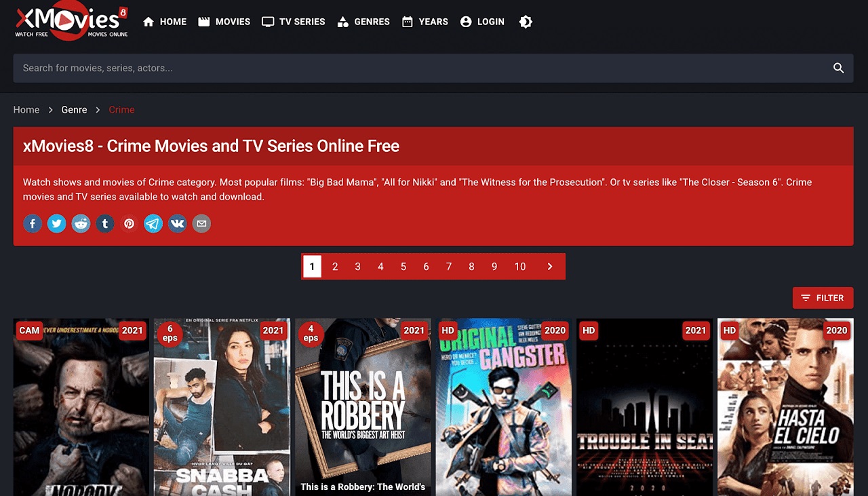
Task: Open the Snabba Cash poster
Action: (x=222, y=407)
